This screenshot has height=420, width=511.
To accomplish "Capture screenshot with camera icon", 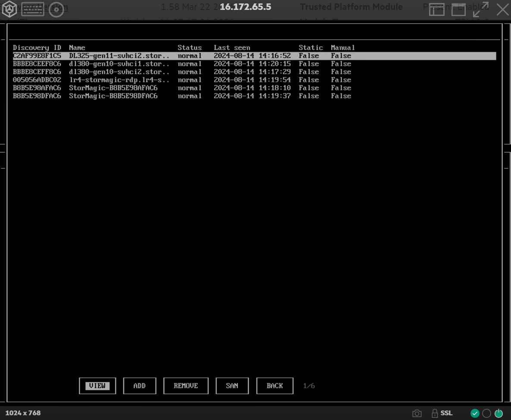I will coord(417,414).
